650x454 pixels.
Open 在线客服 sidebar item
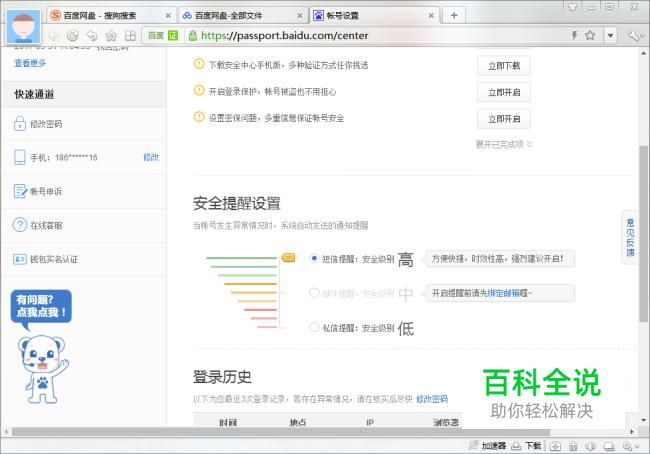coord(46,226)
